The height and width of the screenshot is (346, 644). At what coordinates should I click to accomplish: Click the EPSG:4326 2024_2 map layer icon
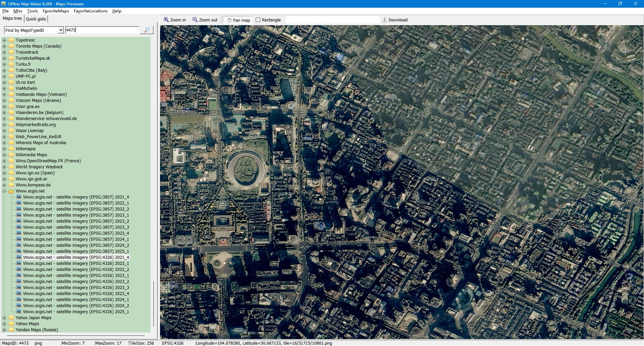[19, 305]
